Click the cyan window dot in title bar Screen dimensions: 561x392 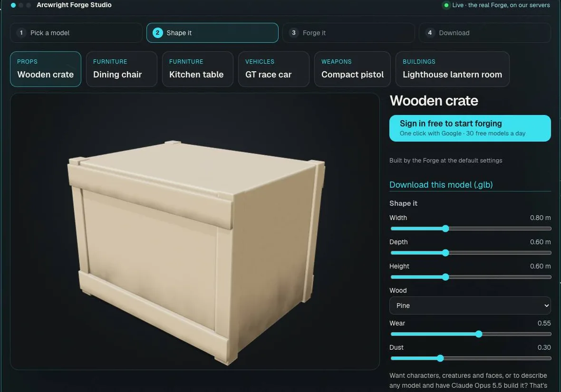pos(13,5)
